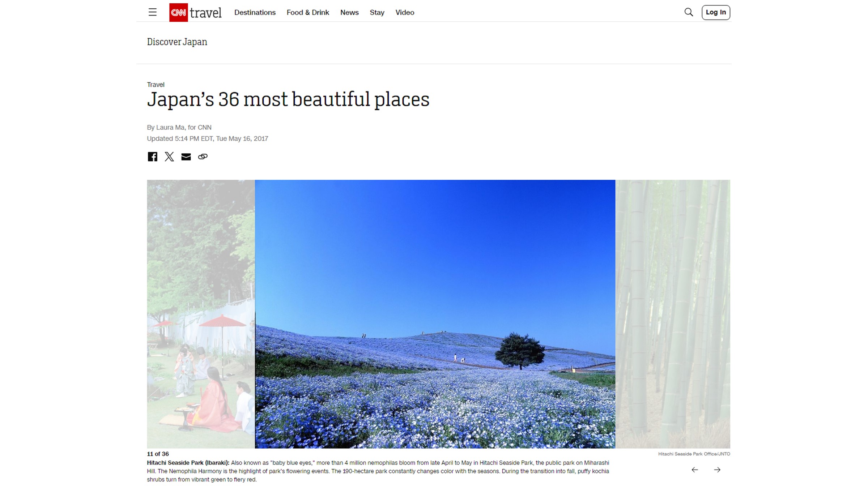This screenshot has width=868, height=488.
Task: Click the Log In button
Action: click(715, 12)
